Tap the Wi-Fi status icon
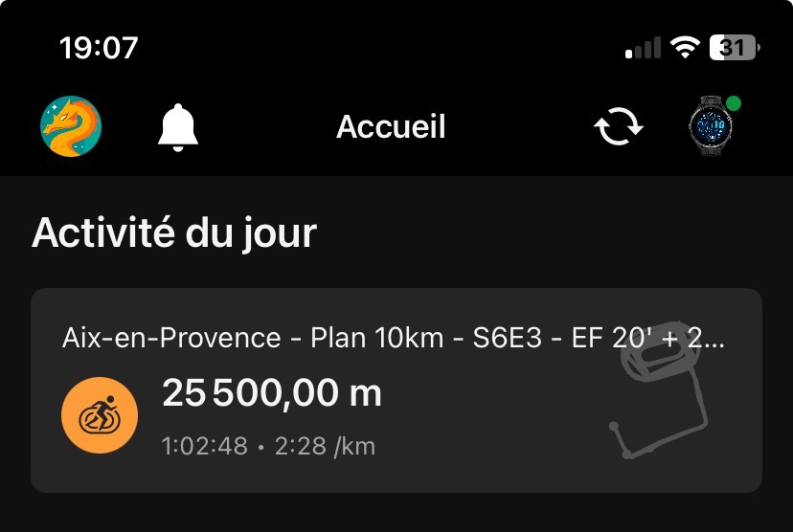Screen dimensions: 793x532 pos(686,48)
